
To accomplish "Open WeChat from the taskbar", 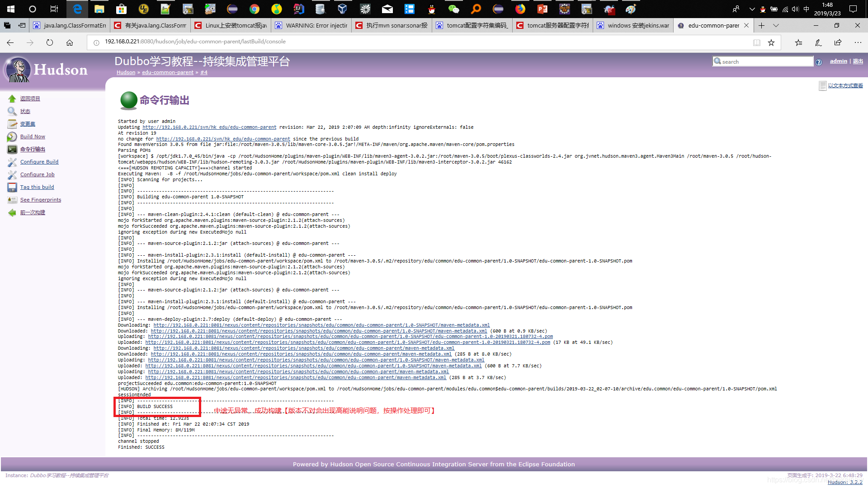I will click(454, 9).
